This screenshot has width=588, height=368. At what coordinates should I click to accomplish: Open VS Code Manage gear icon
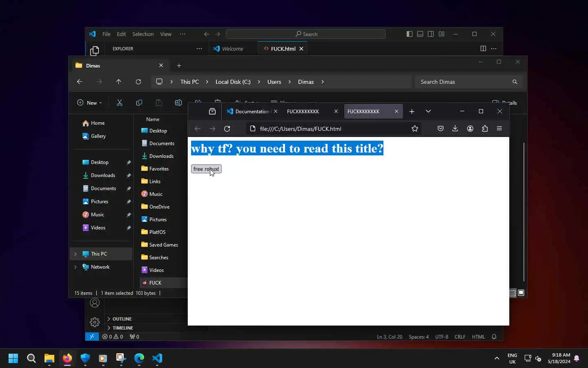(x=95, y=322)
